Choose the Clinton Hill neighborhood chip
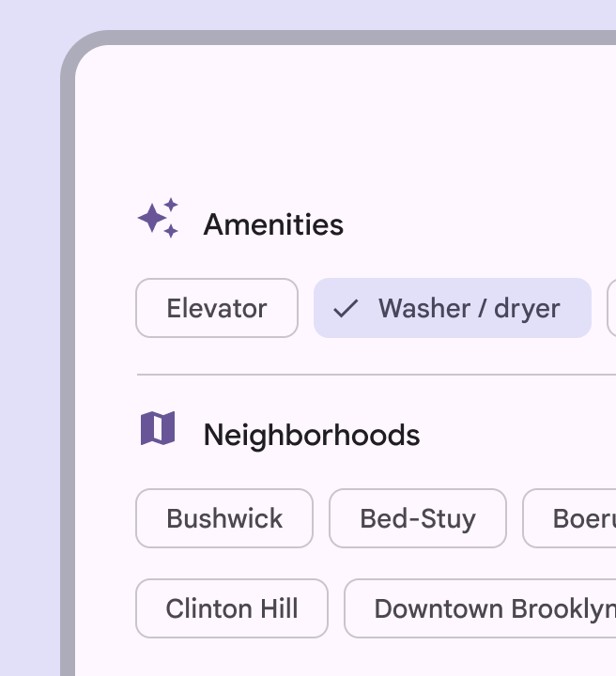 (232, 608)
